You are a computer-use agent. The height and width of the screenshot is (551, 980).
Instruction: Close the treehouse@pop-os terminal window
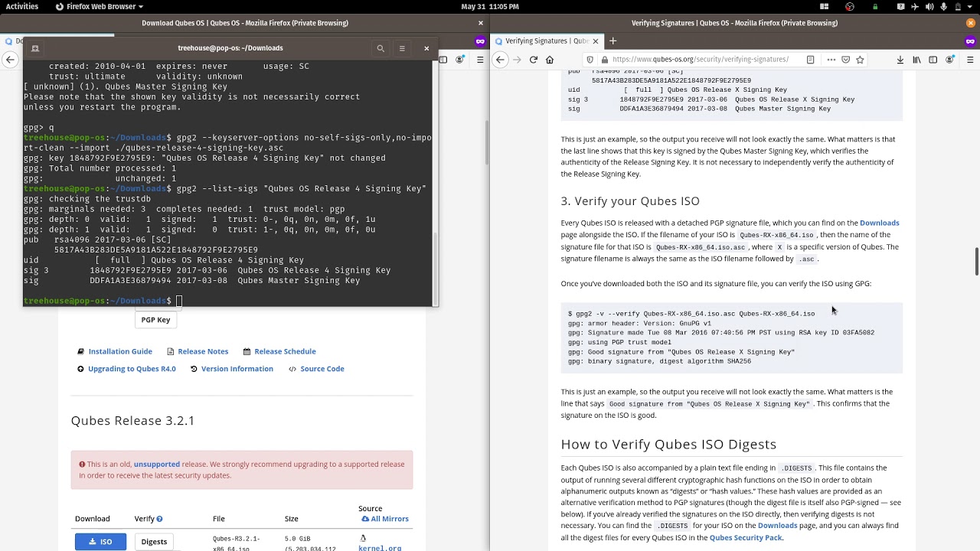[x=426, y=48]
